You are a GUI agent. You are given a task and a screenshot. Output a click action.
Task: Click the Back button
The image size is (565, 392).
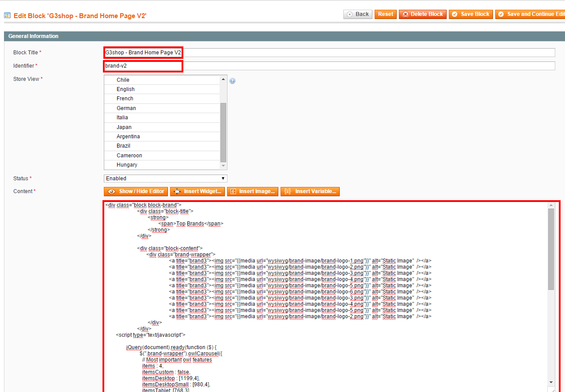point(358,14)
